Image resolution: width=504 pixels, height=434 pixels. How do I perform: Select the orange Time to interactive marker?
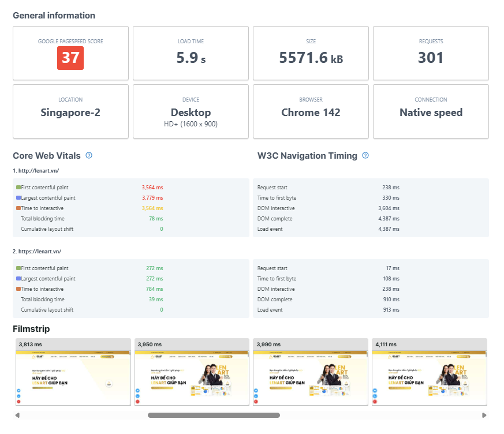click(x=18, y=208)
